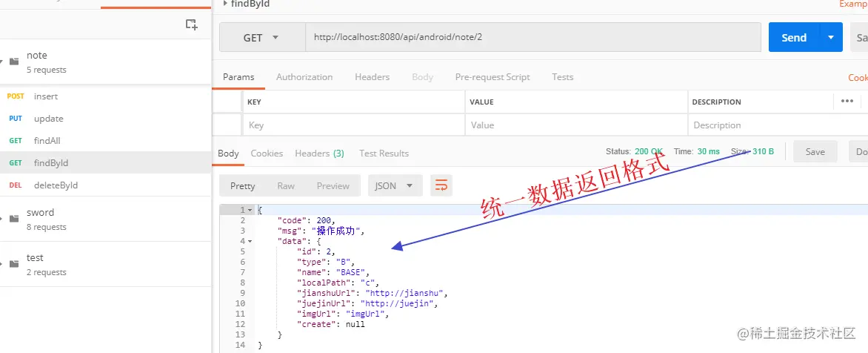Image resolution: width=868 pixels, height=353 pixels.
Task: Click the "msg" line in response
Action: (x=321, y=231)
